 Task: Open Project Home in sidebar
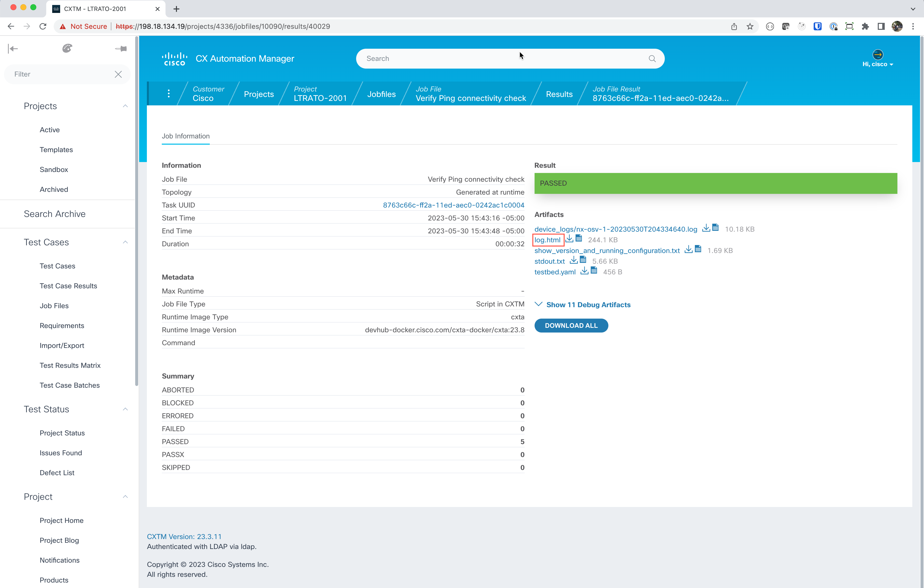point(61,520)
